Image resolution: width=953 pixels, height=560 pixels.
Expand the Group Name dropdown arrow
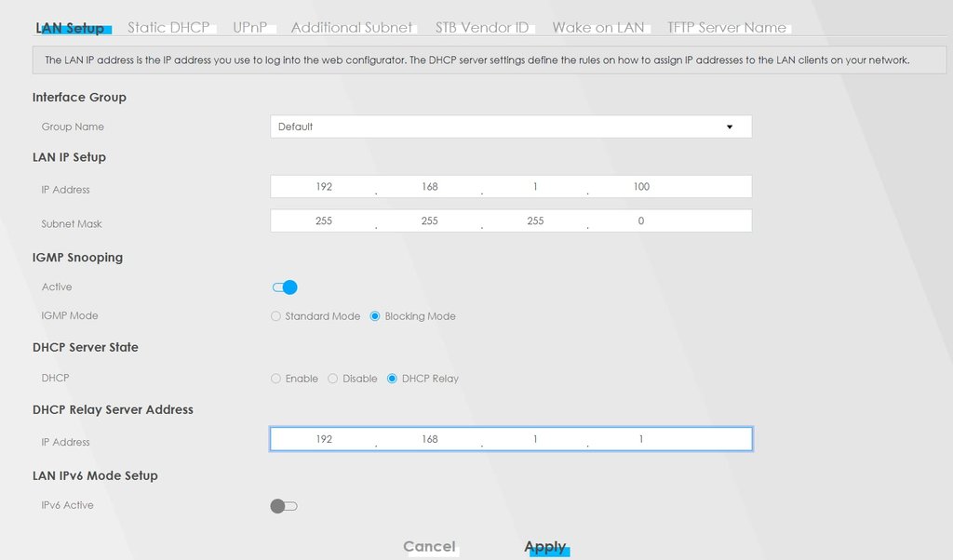point(729,127)
